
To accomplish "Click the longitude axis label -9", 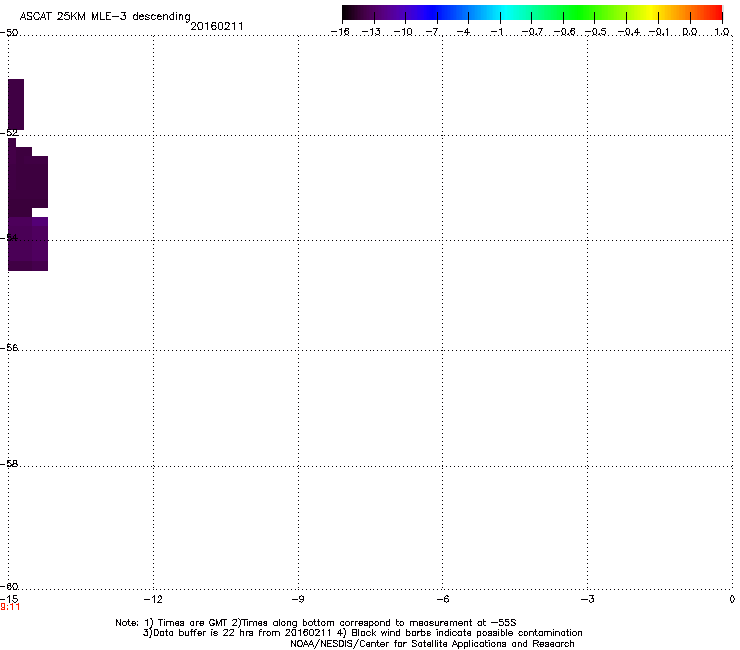I will pyautogui.click(x=297, y=599).
